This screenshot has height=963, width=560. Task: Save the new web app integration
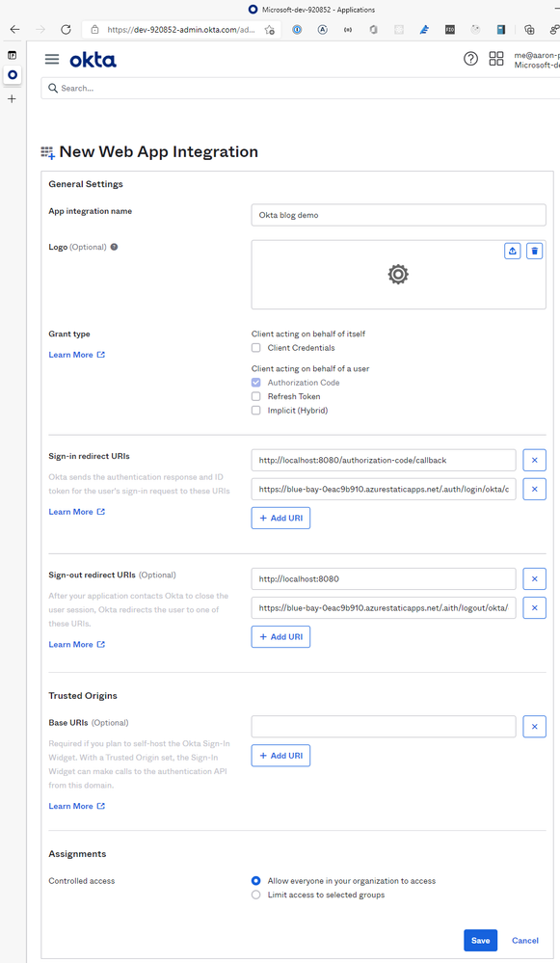480,940
